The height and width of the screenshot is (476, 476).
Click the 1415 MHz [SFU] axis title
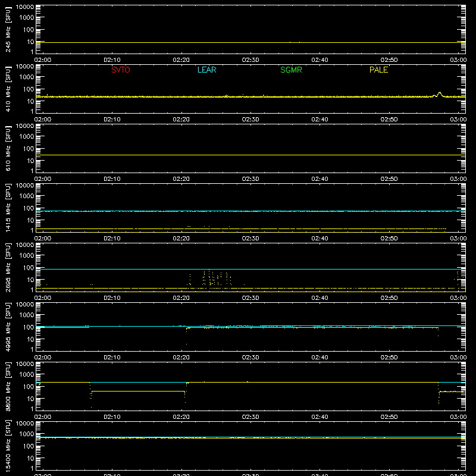8,208
